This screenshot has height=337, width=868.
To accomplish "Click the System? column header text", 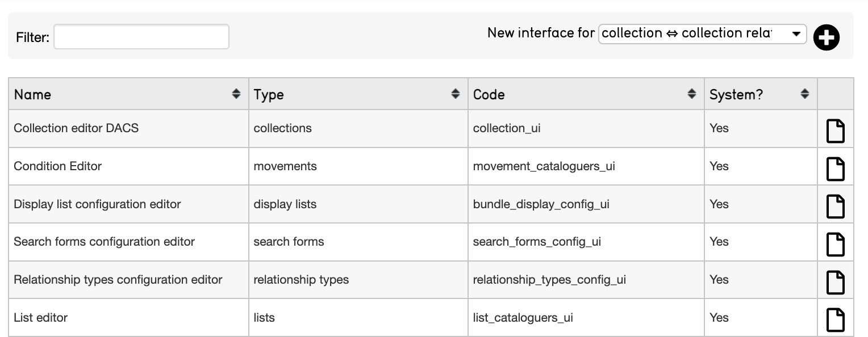I will tap(736, 95).
